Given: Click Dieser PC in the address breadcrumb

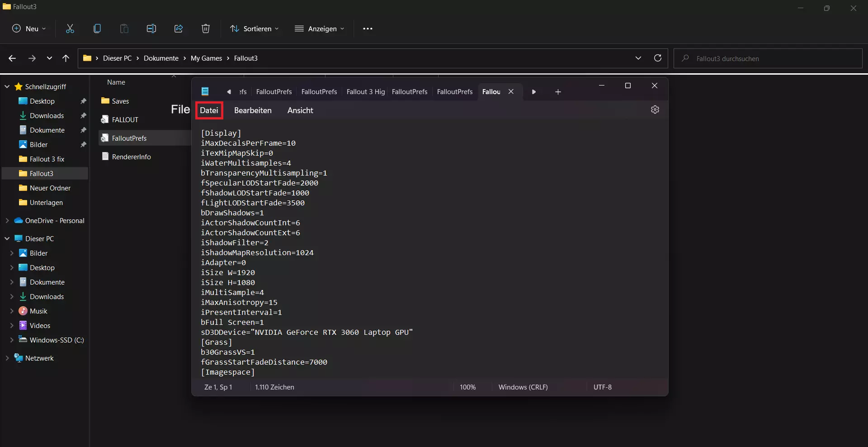Looking at the screenshot, I should click(x=117, y=58).
